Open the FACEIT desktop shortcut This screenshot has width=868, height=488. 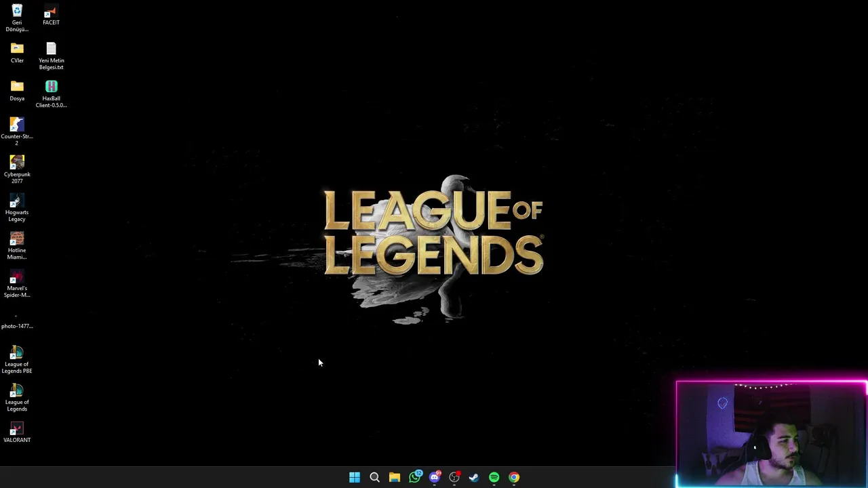pyautogui.click(x=51, y=15)
